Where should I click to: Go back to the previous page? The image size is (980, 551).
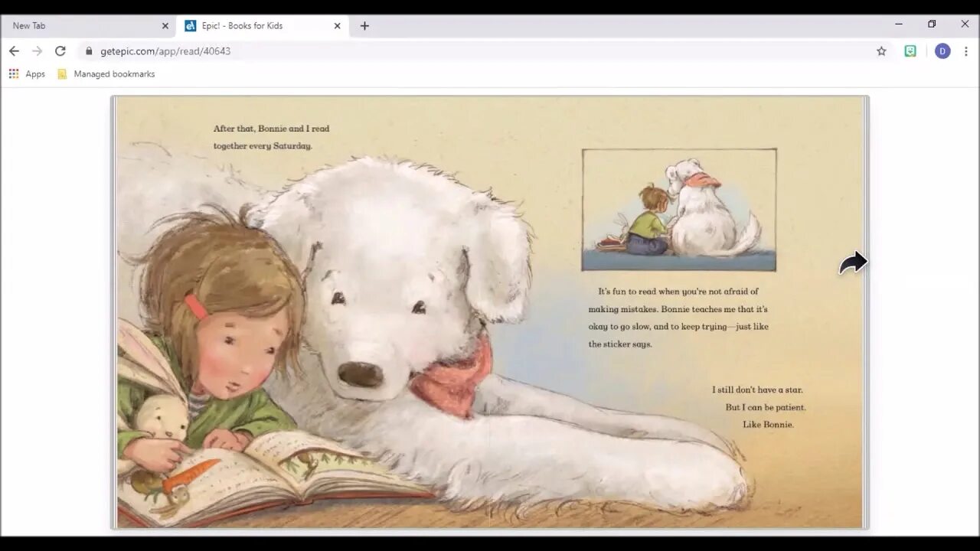click(14, 51)
